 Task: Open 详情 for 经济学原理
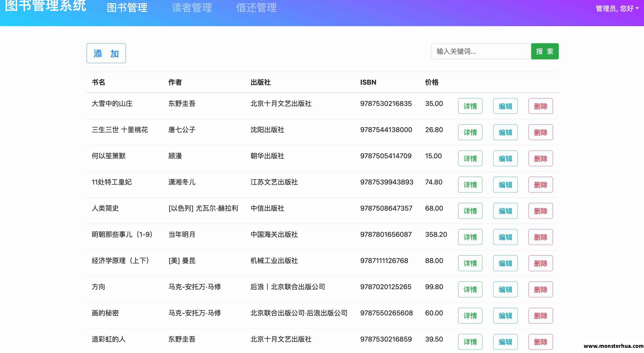tap(470, 263)
